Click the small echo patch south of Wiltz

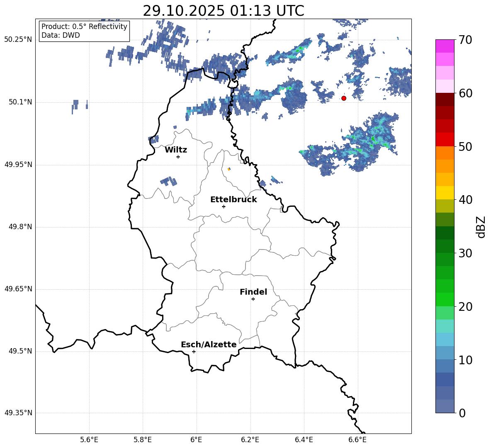coord(169,182)
